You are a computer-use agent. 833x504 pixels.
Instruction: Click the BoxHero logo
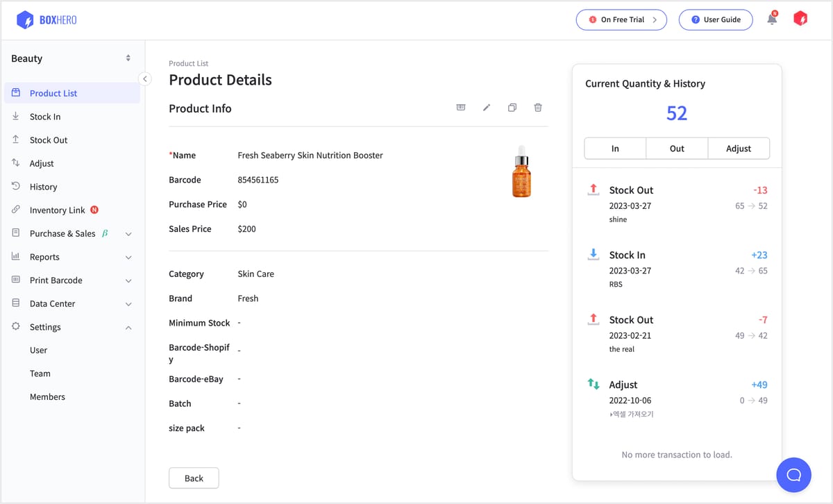point(47,20)
